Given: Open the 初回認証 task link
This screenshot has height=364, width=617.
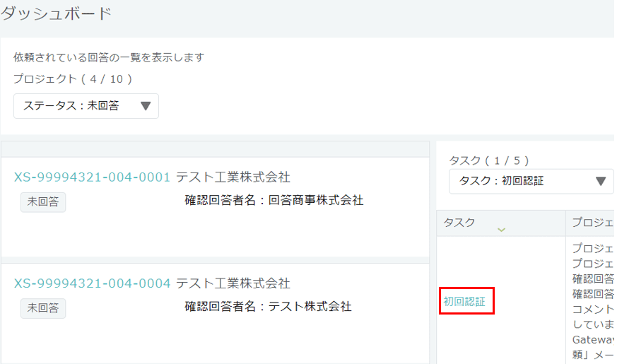Looking at the screenshot, I should pyautogui.click(x=464, y=301).
